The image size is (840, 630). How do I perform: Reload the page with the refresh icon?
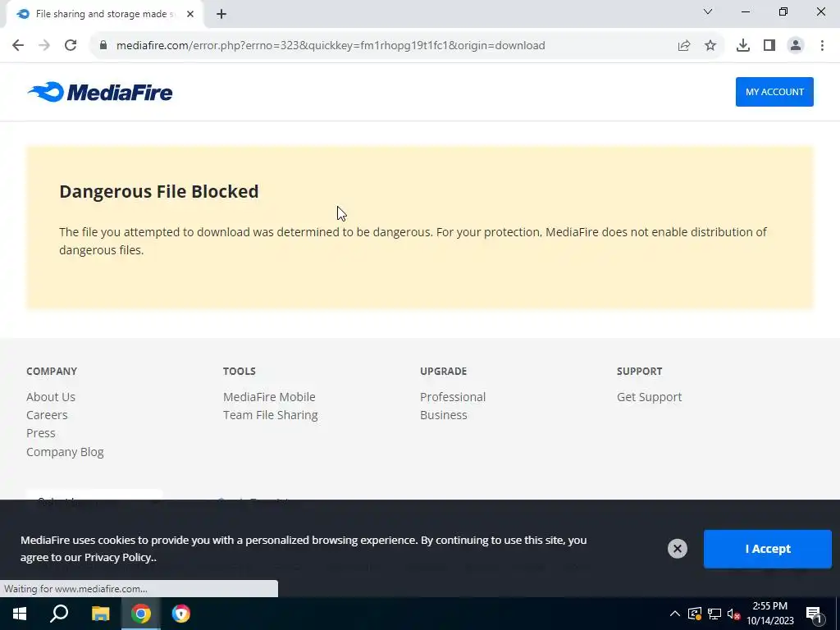[71, 46]
